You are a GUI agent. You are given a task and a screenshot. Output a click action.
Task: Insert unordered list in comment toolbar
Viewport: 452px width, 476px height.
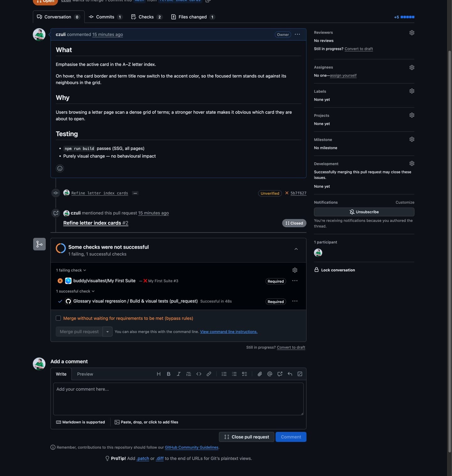[x=234, y=374]
